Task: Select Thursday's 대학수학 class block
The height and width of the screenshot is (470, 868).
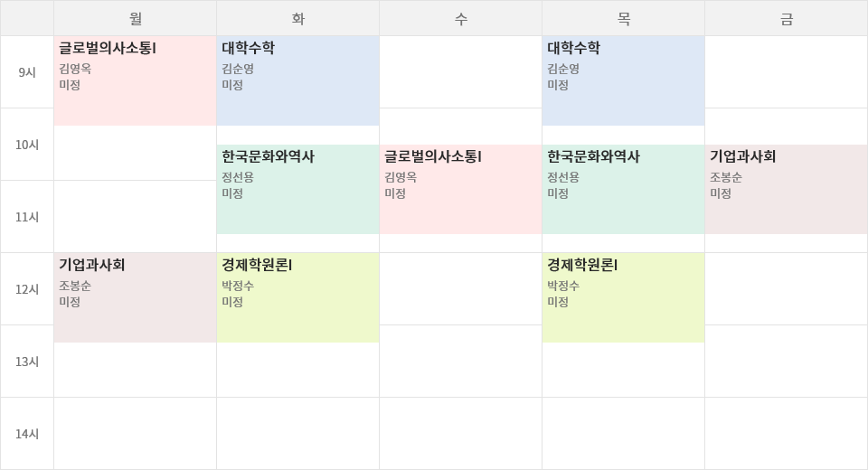Action: coord(624,80)
